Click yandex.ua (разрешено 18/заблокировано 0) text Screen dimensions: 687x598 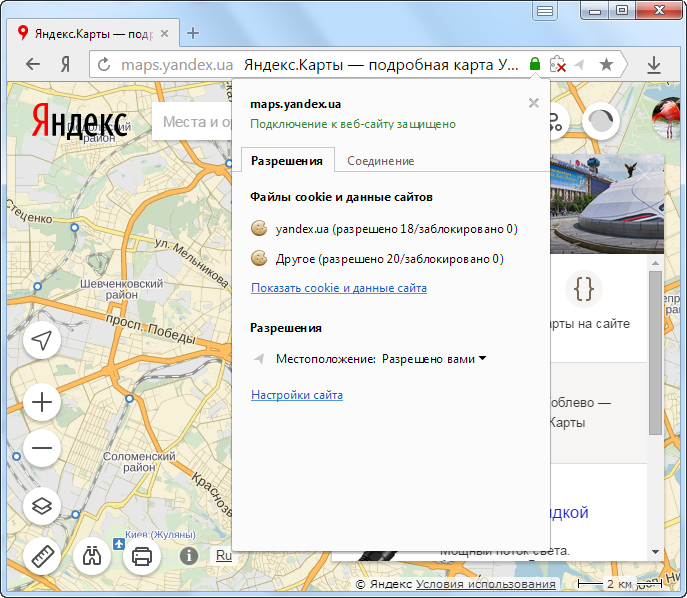tap(397, 229)
